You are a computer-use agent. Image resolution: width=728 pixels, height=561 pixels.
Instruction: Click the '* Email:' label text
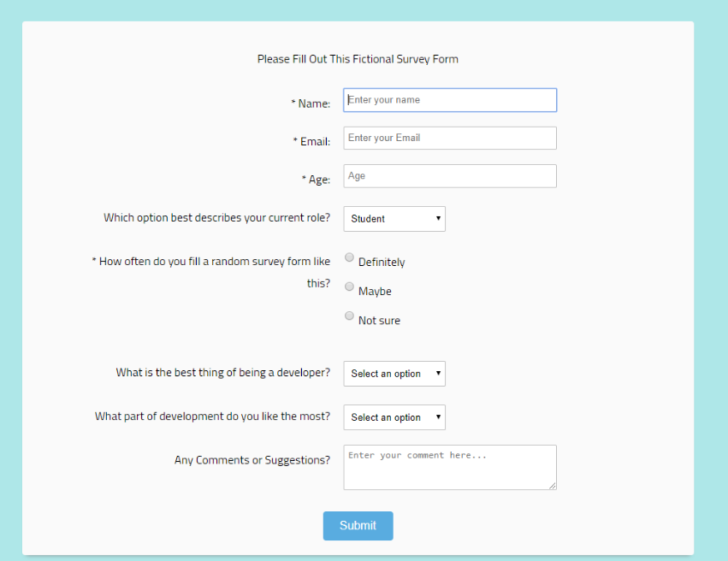tap(311, 141)
